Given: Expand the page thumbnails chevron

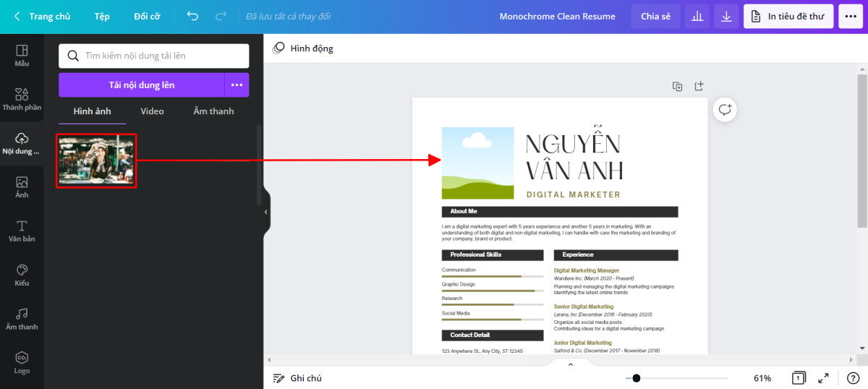Looking at the screenshot, I should [570, 365].
